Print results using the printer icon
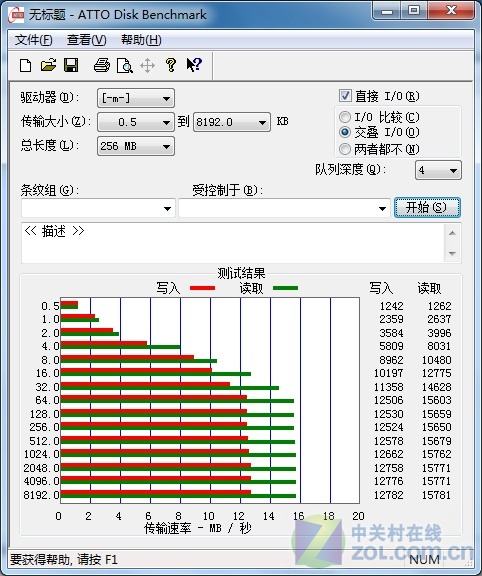This screenshot has height=576, width=482. click(101, 65)
